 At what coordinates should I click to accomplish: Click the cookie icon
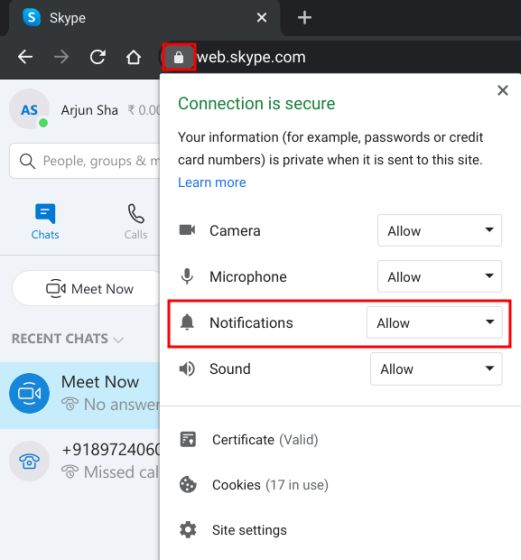(x=188, y=485)
